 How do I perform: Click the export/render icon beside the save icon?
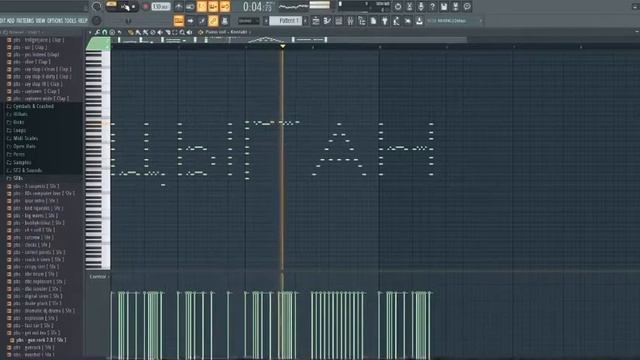(x=455, y=7)
